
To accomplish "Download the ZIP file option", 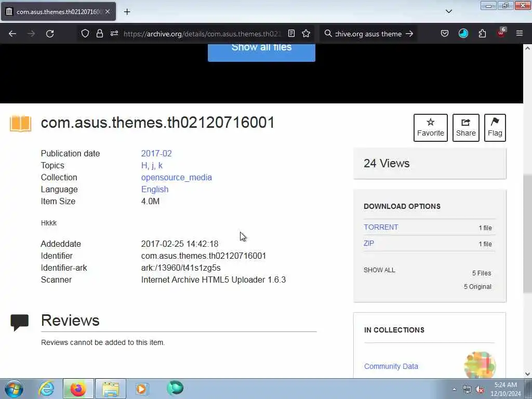I will [x=369, y=243].
